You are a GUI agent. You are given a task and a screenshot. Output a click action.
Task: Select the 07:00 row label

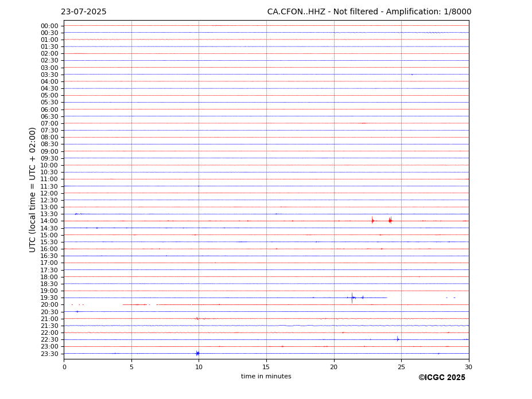pyautogui.click(x=49, y=124)
